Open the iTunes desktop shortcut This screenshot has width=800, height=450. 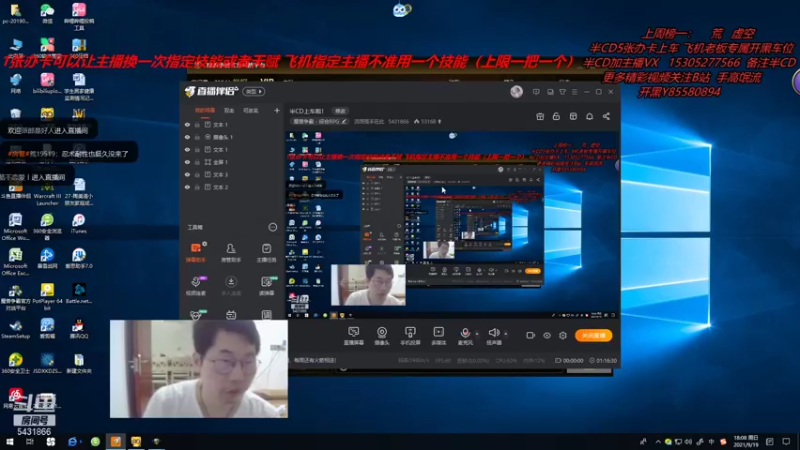pyautogui.click(x=79, y=223)
